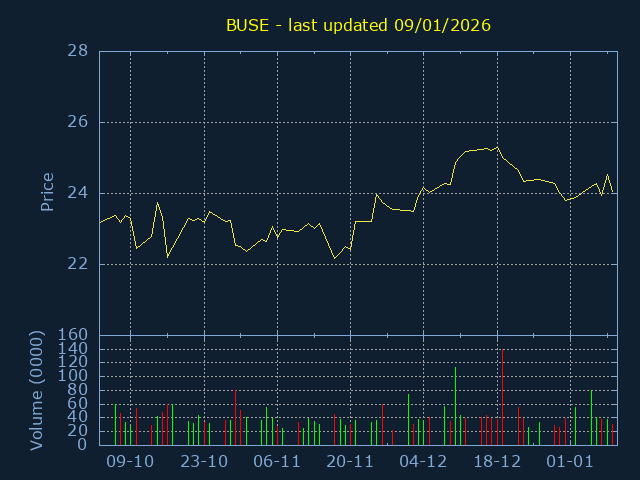Click the 20-11 date label

coord(350,462)
